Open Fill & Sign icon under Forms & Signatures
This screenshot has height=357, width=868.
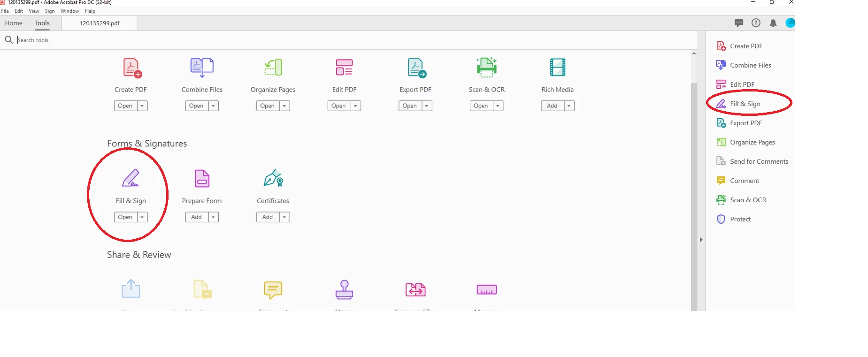point(131,178)
